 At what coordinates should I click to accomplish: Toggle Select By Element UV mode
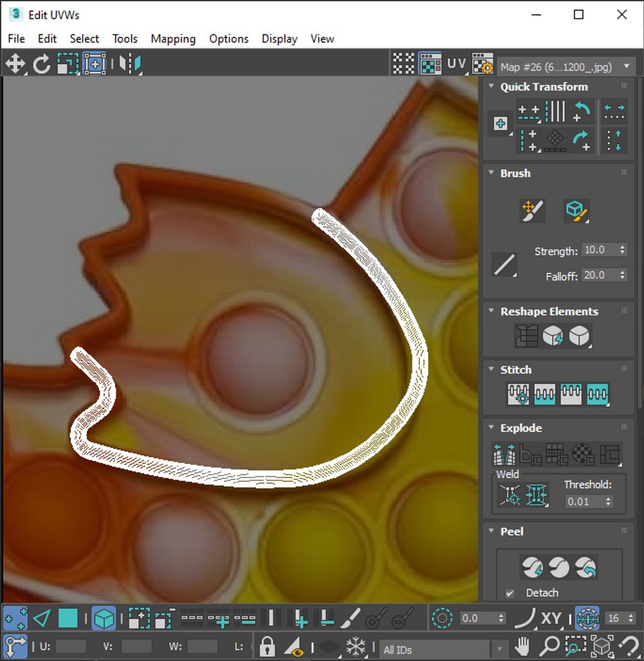[103, 618]
